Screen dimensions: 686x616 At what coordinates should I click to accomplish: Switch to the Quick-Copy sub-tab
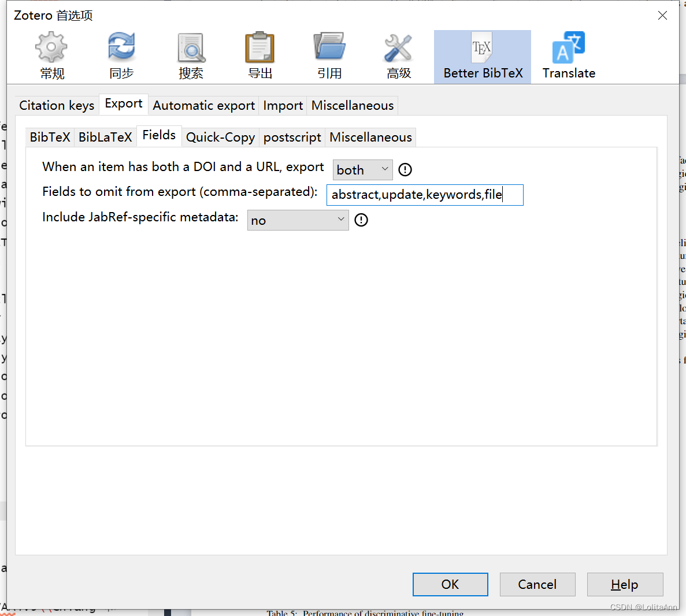pyautogui.click(x=221, y=138)
